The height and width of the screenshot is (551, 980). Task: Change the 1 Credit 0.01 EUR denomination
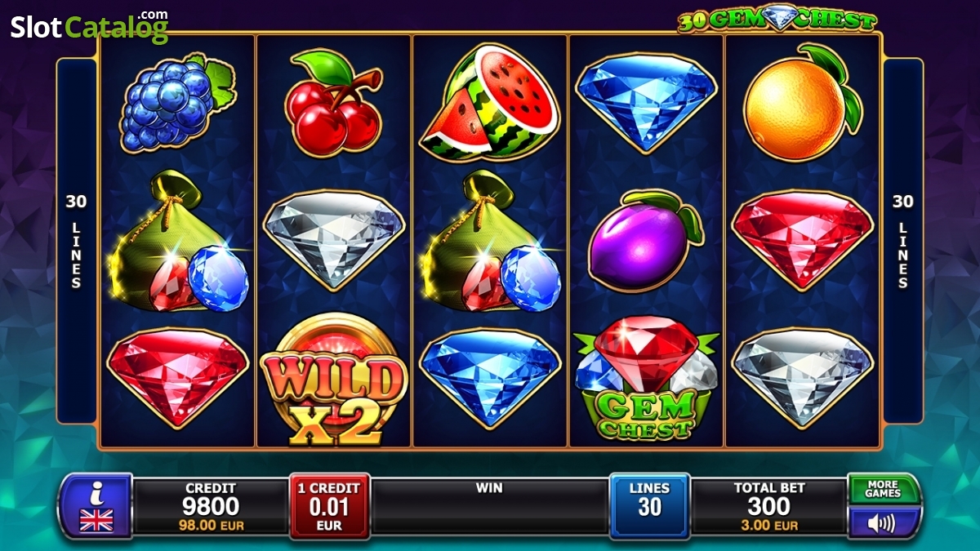[329, 506]
